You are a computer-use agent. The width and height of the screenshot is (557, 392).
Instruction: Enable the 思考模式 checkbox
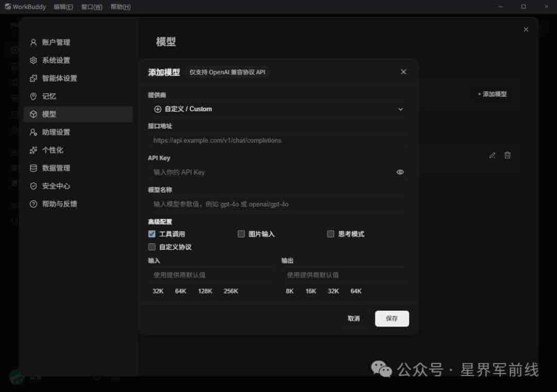pos(331,234)
